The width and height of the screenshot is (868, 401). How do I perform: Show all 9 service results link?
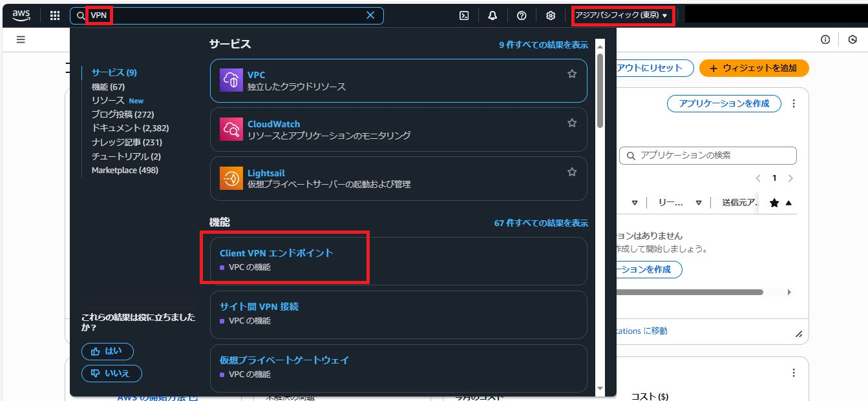[x=544, y=45]
